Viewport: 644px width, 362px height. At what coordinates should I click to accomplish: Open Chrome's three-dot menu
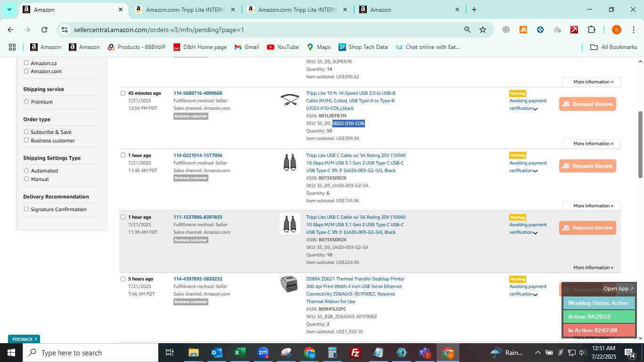633,30
